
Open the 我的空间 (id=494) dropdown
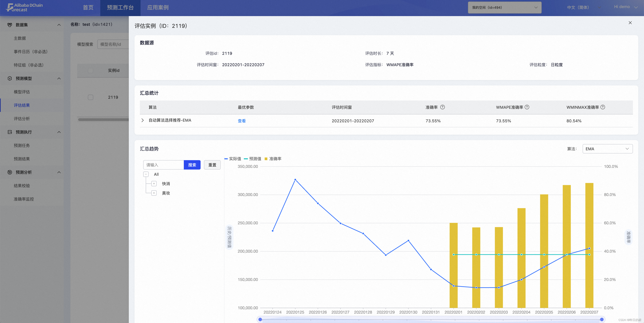tap(504, 8)
